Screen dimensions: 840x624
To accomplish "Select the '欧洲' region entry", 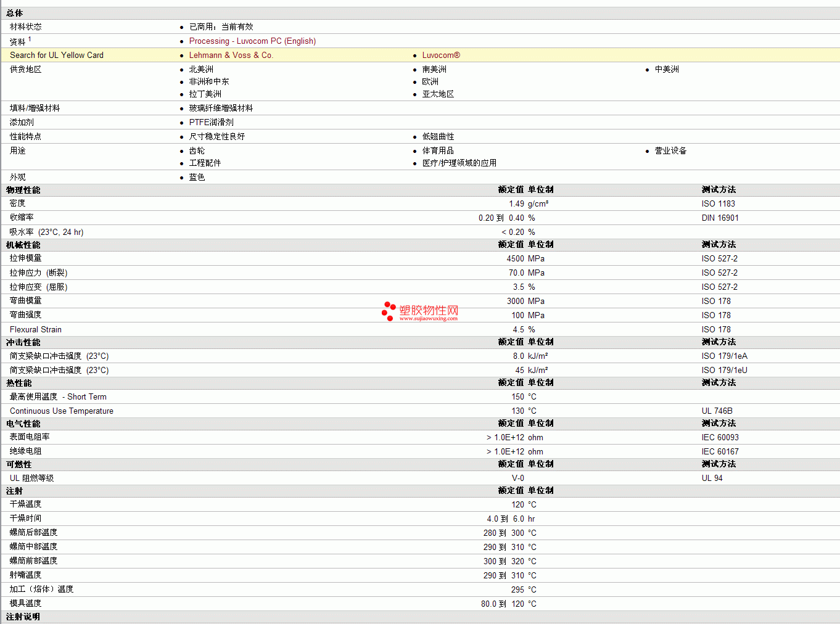I will click(430, 81).
